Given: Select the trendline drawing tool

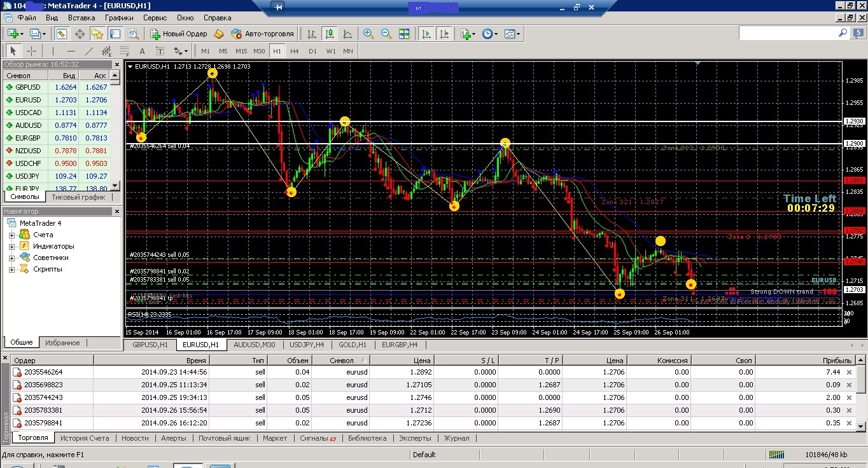Looking at the screenshot, I should coord(89,51).
